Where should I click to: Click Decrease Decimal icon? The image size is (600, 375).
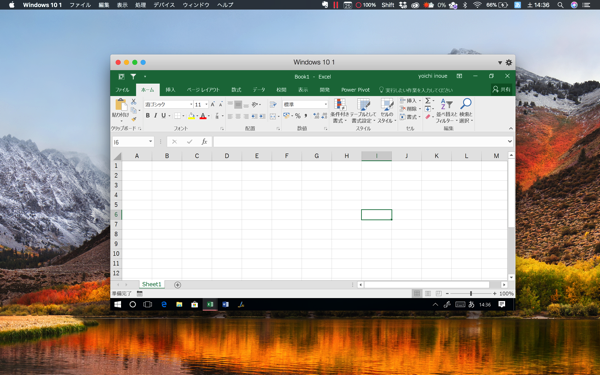tap(324, 116)
